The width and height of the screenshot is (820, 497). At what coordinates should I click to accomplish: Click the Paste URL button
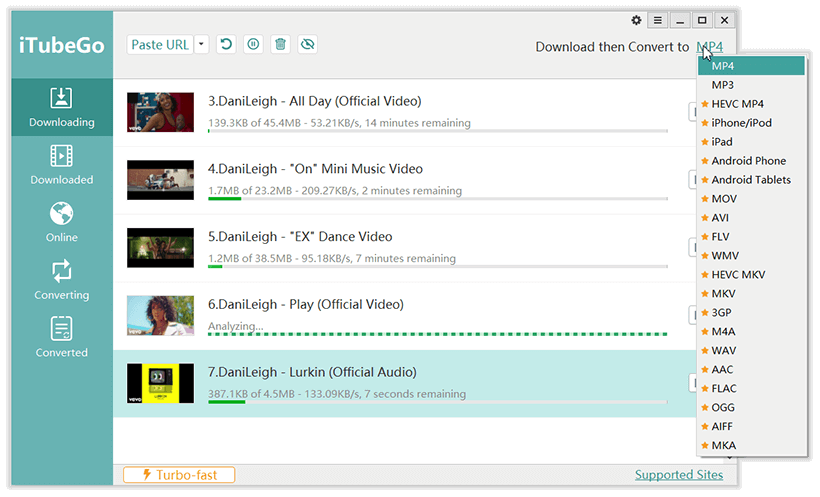pos(160,44)
